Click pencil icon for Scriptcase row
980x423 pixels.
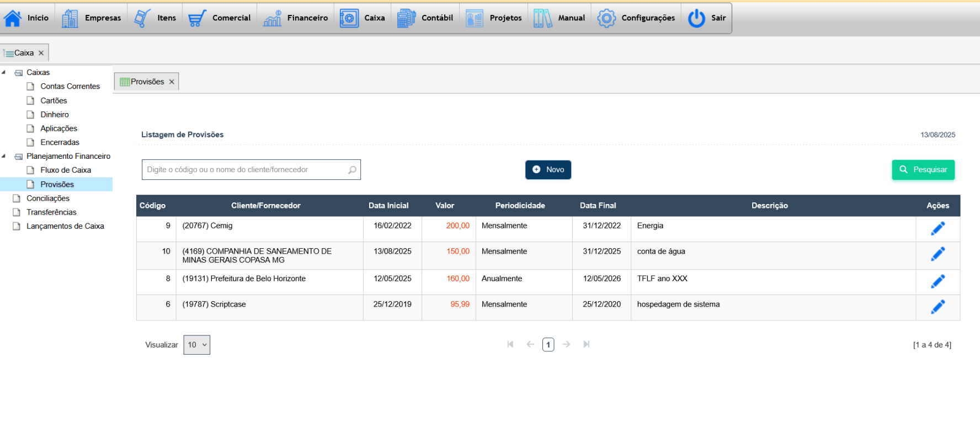click(x=938, y=307)
